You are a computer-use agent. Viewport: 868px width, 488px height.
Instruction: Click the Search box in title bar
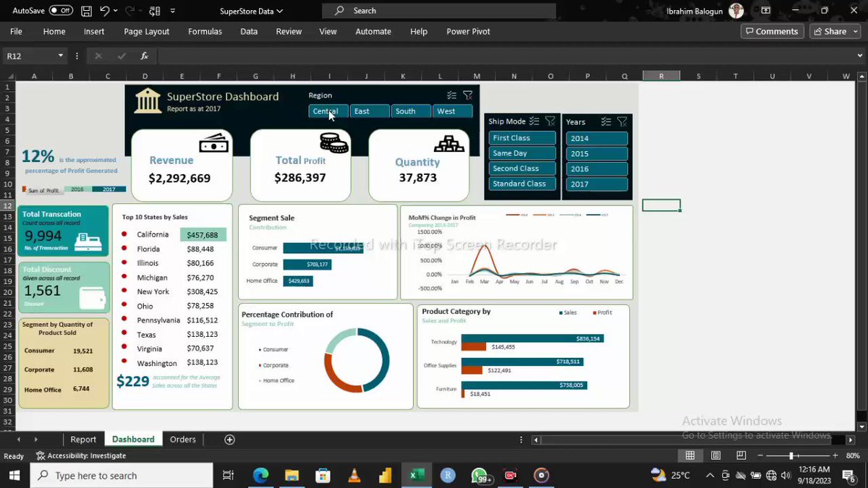[439, 11]
